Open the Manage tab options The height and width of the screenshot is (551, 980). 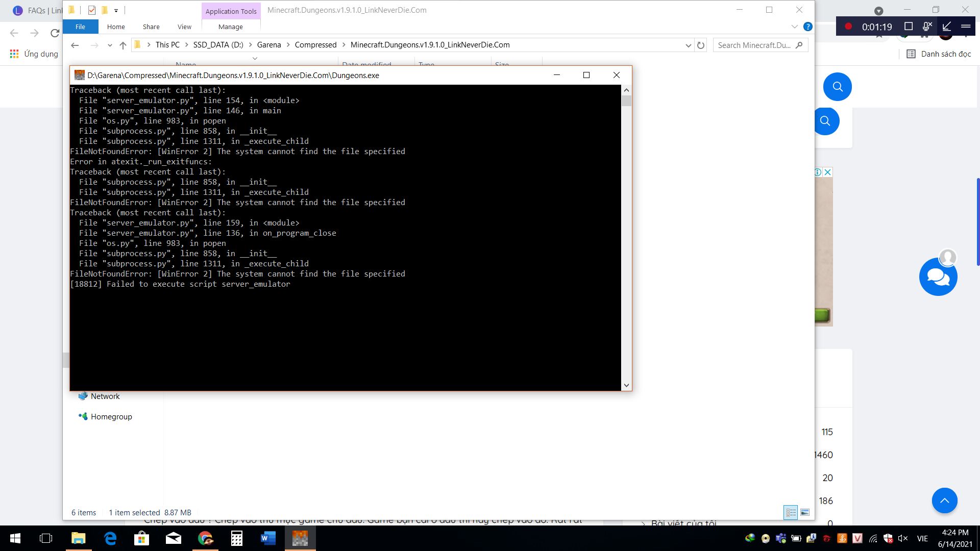pos(230,26)
